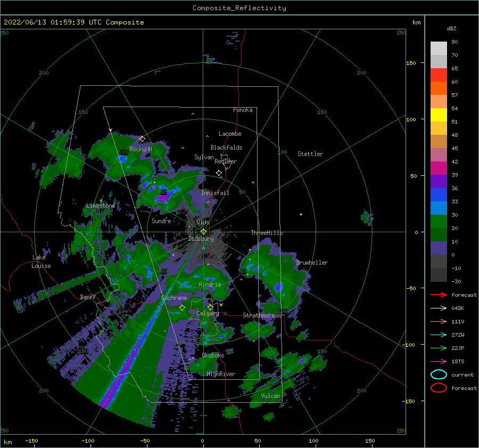The image size is (479, 448).
Task: Click the yellow diamond marker above Calgary
Action: [x=210, y=307]
